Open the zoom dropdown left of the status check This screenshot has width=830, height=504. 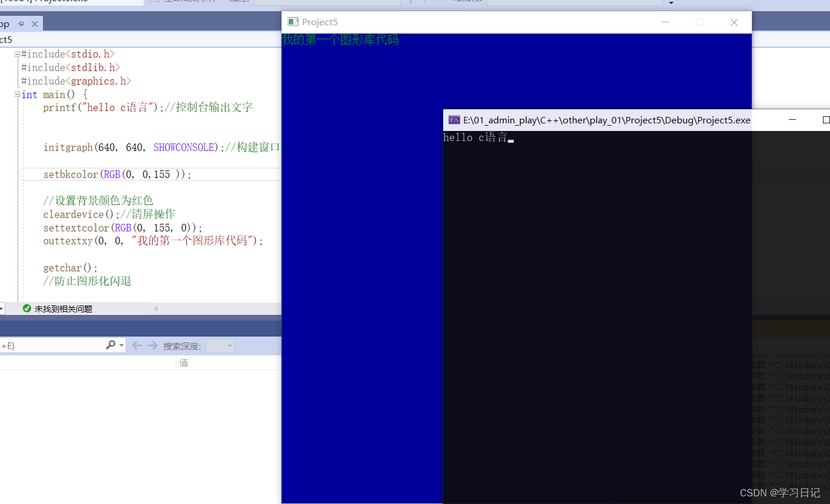(2, 308)
